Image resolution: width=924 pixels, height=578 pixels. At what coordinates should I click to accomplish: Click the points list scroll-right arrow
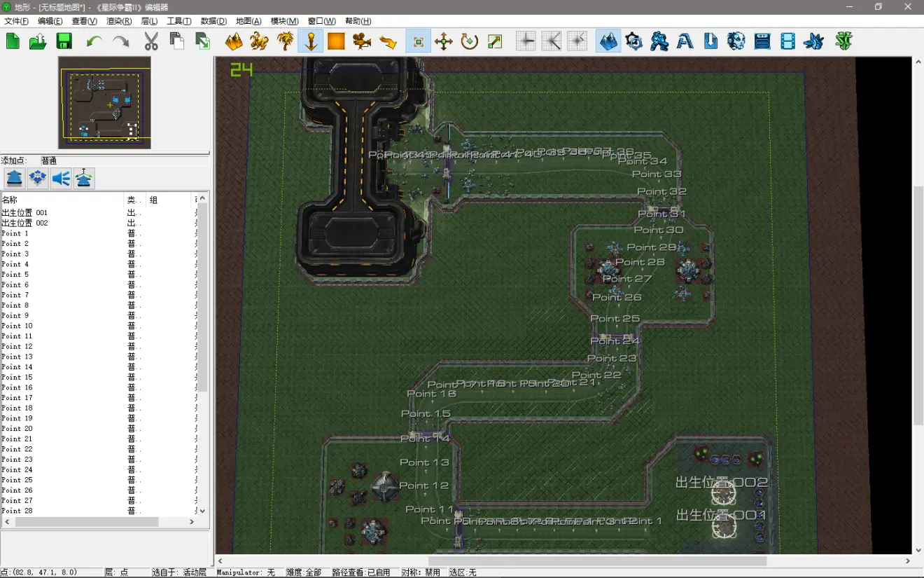click(191, 522)
